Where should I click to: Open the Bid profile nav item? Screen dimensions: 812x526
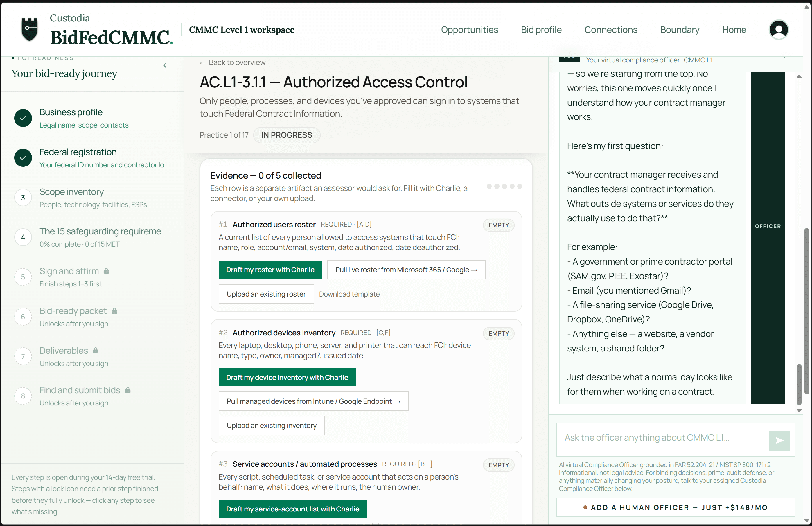[x=541, y=30]
